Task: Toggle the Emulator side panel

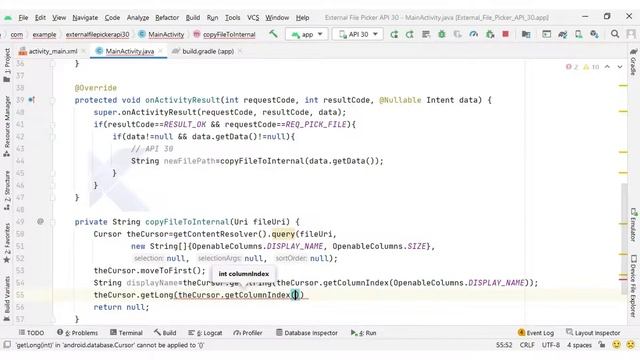Action: tap(633, 225)
